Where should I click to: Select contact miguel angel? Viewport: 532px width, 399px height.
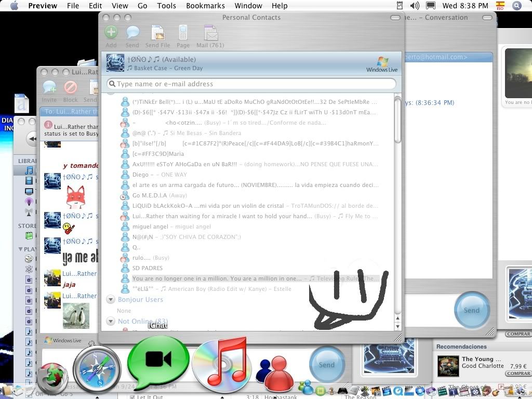[250, 227]
